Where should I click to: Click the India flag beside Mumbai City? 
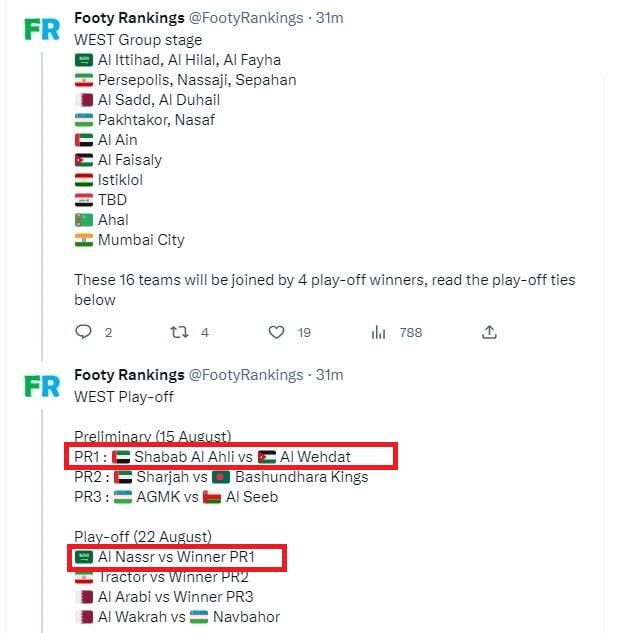click(84, 240)
